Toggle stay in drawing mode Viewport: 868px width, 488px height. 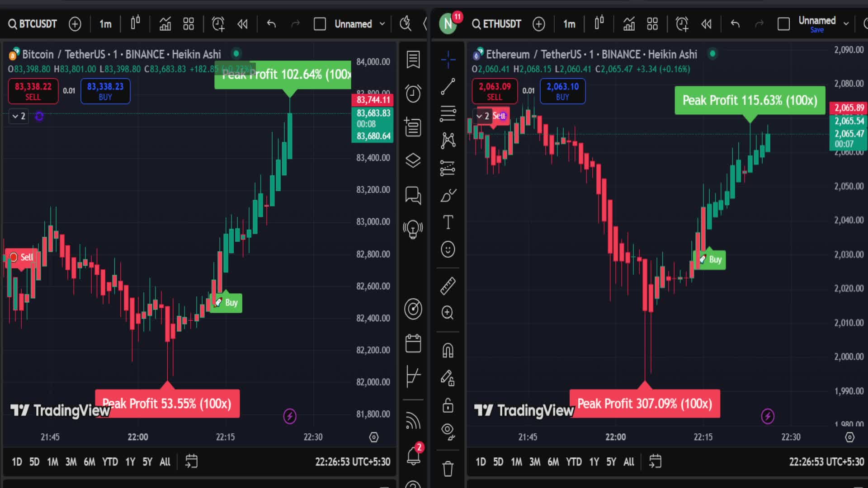coord(448,378)
